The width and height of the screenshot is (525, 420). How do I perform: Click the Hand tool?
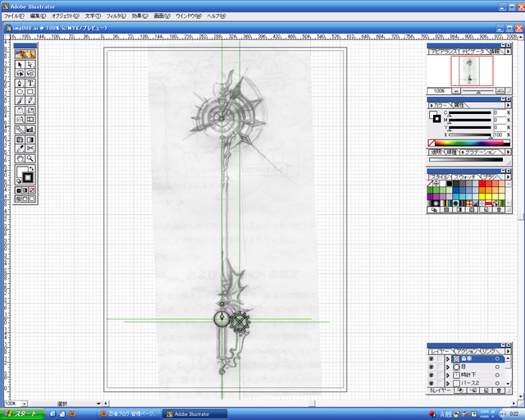click(20, 158)
